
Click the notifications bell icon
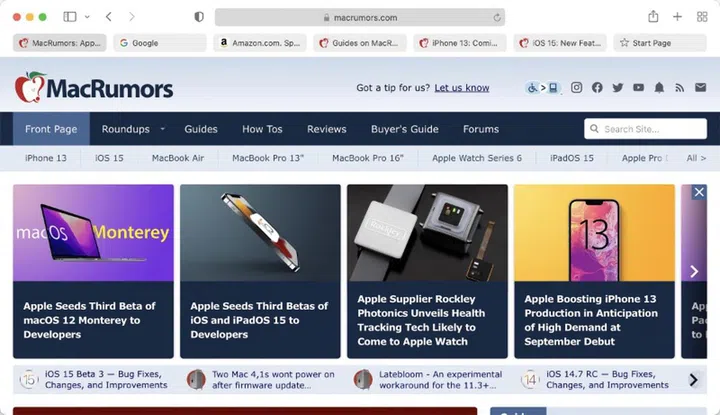click(x=659, y=88)
